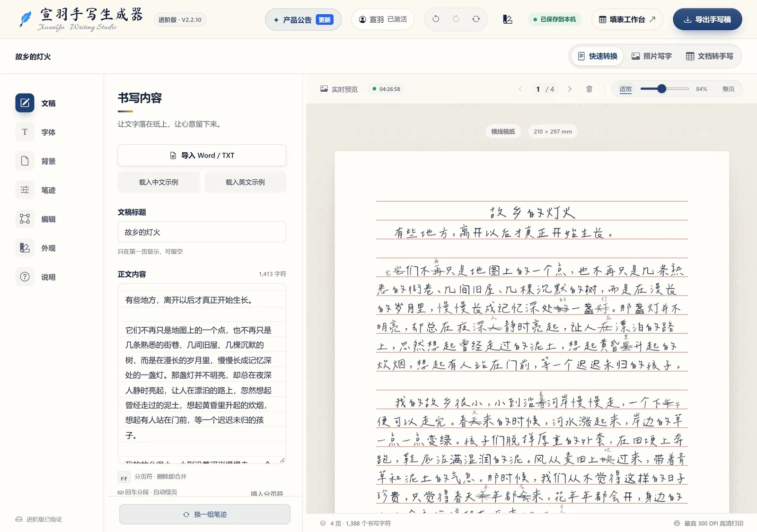Viewport: 757px width, 532px height.
Task: Open the 字体 font sidebar section
Action: [37, 132]
